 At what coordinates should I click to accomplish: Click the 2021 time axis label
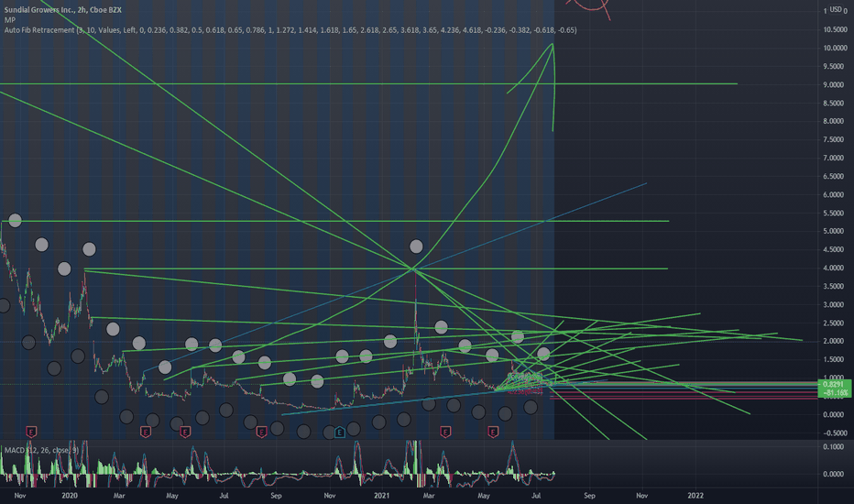pos(382,495)
